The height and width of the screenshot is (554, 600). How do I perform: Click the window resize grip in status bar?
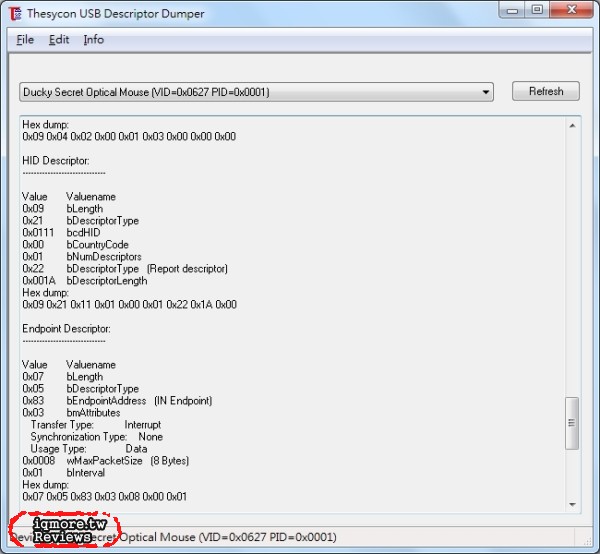click(x=588, y=541)
